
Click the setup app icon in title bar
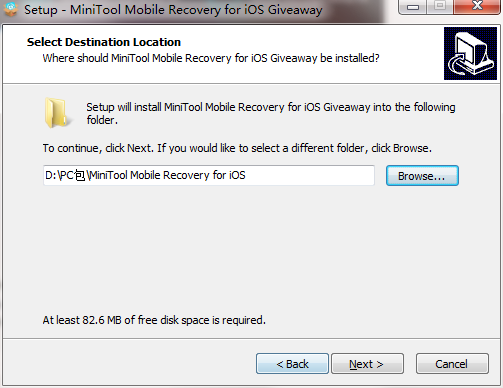click(x=10, y=9)
